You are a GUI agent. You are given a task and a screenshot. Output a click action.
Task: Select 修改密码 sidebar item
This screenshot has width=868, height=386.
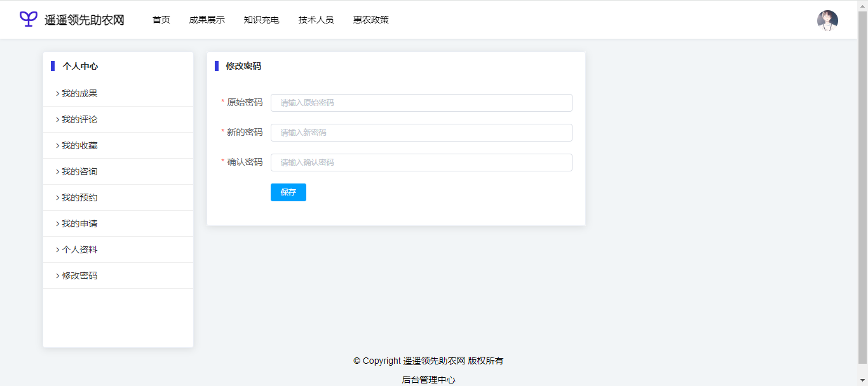click(79, 276)
